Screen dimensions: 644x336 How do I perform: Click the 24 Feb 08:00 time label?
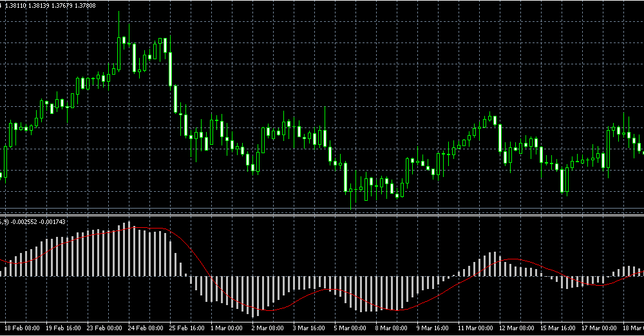pyautogui.click(x=145, y=328)
